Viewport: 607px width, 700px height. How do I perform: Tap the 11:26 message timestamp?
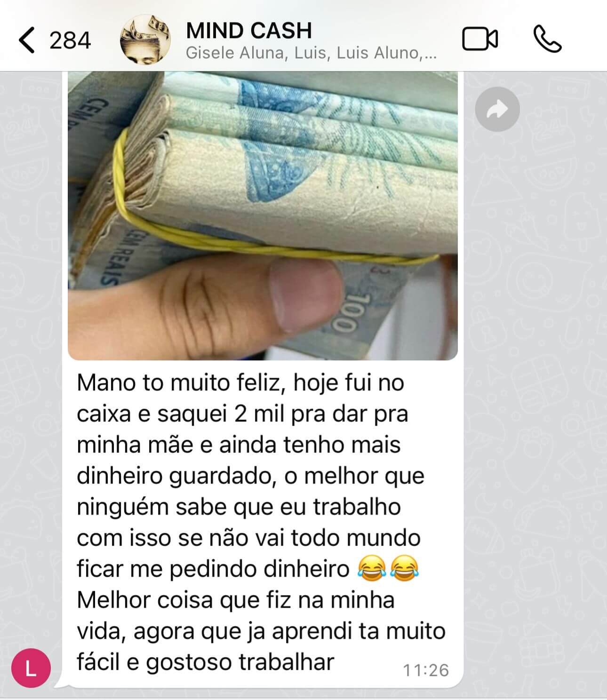click(426, 670)
